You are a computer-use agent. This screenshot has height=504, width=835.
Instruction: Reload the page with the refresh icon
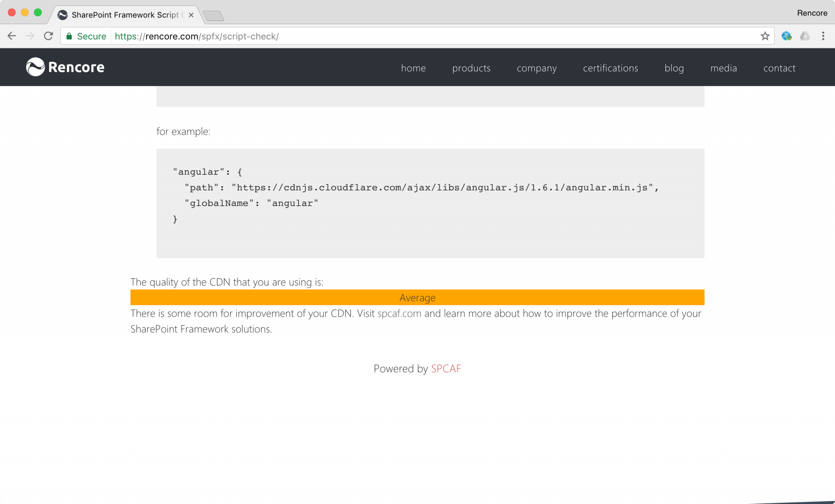pyautogui.click(x=49, y=36)
